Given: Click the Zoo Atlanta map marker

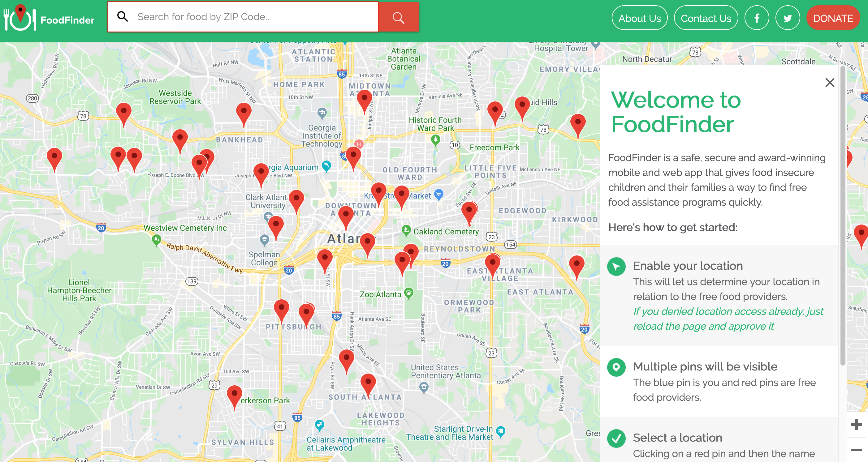Looking at the screenshot, I should click(409, 292).
